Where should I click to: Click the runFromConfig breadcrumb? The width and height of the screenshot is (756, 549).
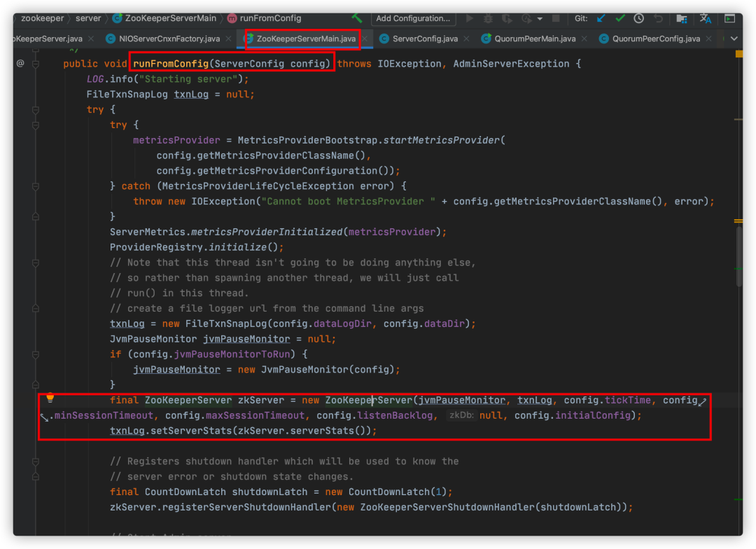(264, 18)
